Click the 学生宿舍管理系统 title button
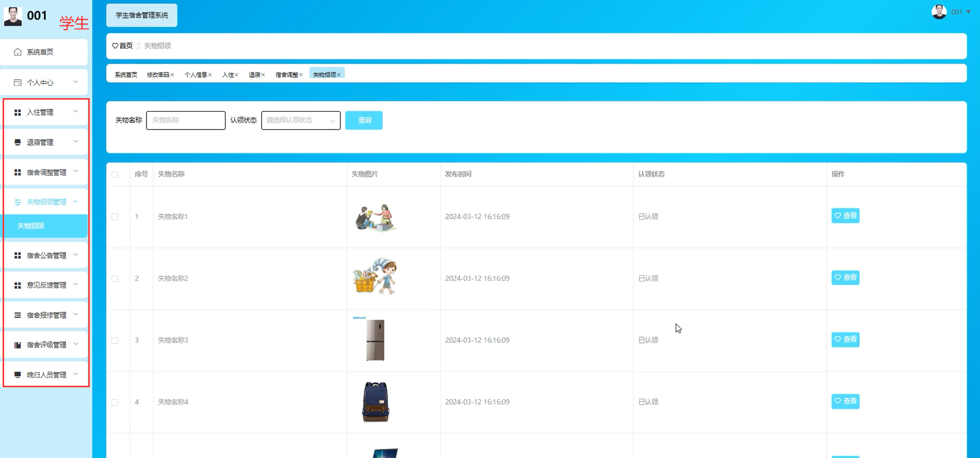This screenshot has width=980, height=458. coord(142,15)
